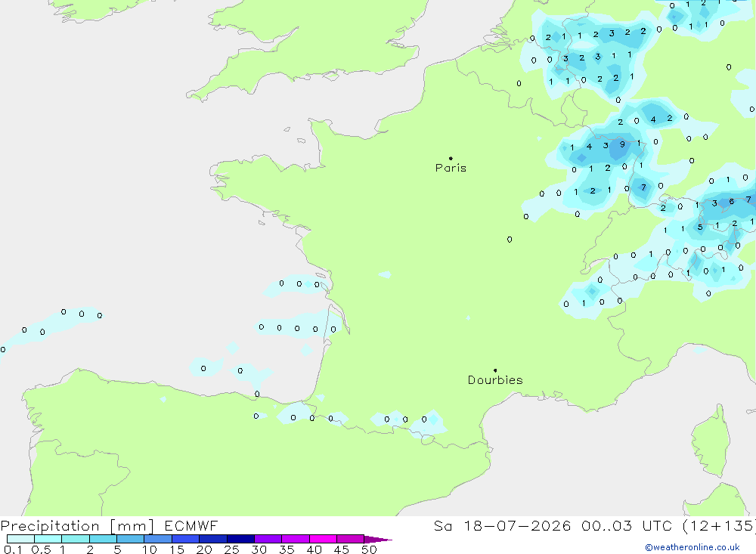This screenshot has width=756, height=554.
Task: Click the purple arrow tip of legend
Action: point(378,539)
